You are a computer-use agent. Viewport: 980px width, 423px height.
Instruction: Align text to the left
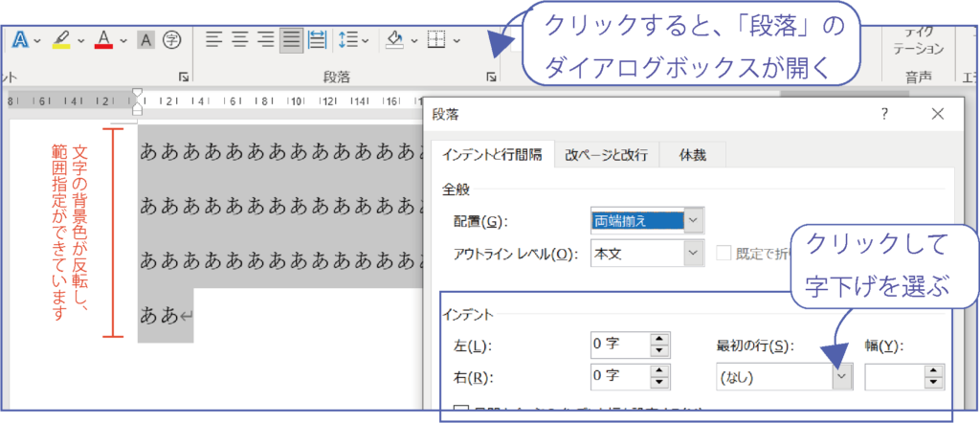click(x=213, y=40)
